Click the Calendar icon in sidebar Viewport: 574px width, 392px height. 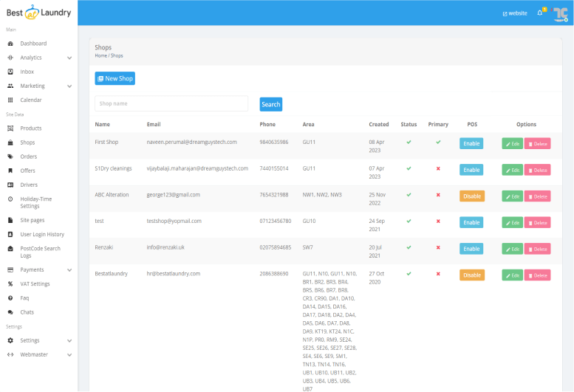tap(10, 100)
